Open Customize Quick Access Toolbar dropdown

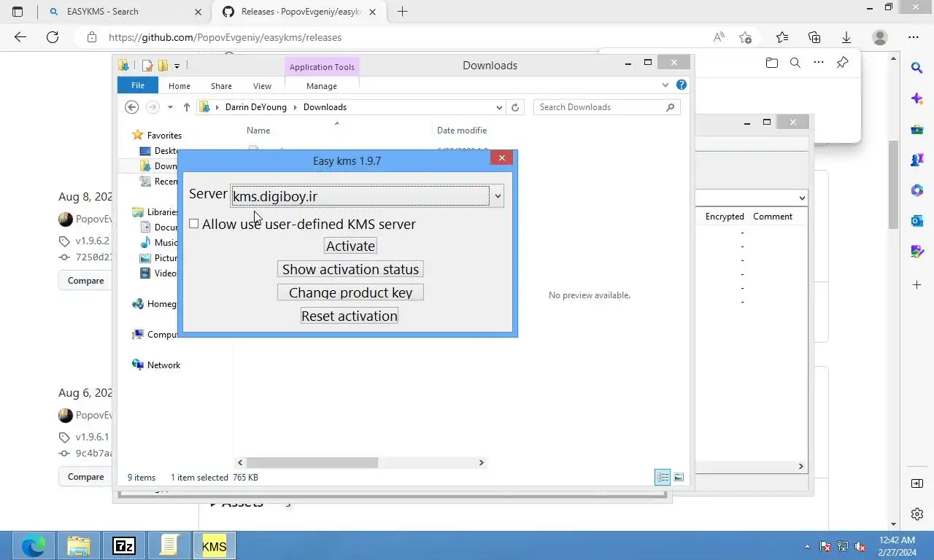tap(177, 66)
